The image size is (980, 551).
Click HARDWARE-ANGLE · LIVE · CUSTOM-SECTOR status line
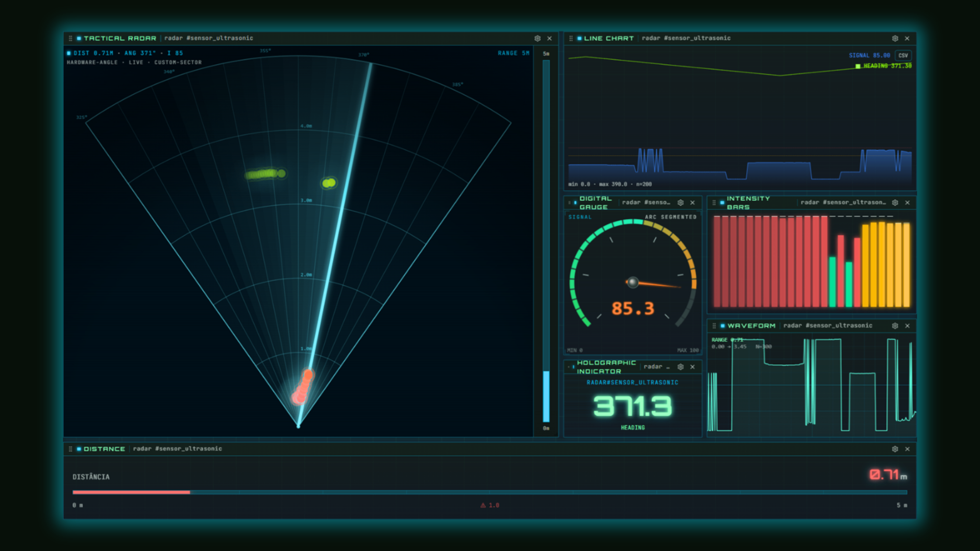[x=134, y=62]
